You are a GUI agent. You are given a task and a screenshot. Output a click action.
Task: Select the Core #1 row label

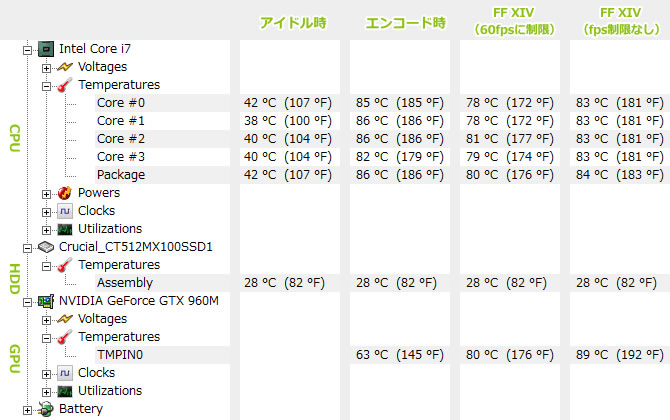(121, 121)
